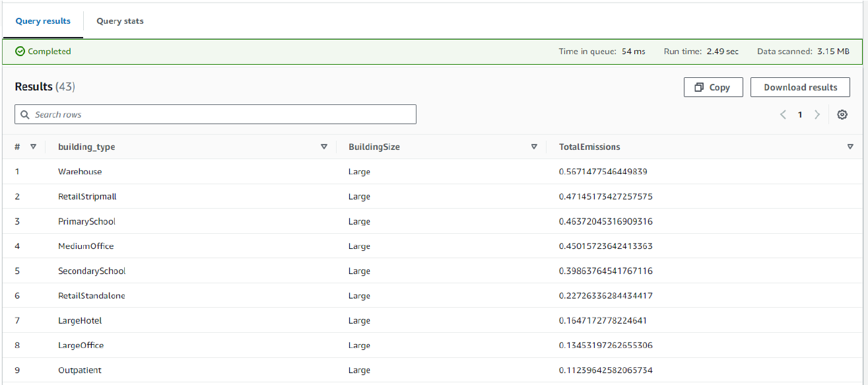
Task: Click the Download results button
Action: [800, 87]
